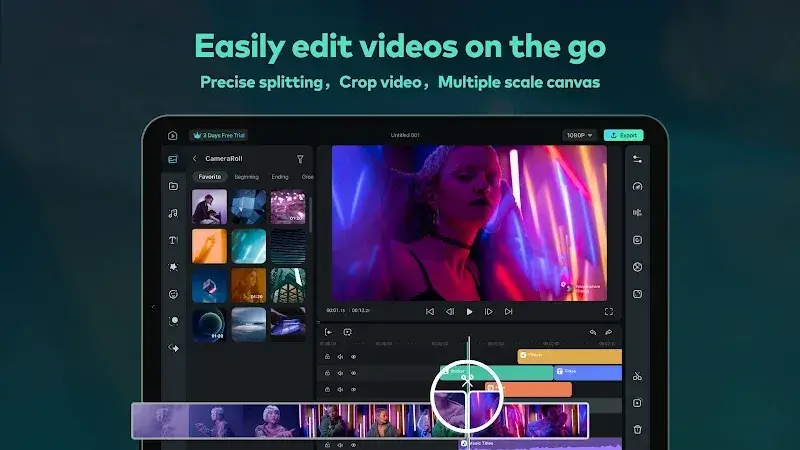Switch to the Ending tab
Image resolution: width=800 pixels, height=450 pixels.
280,177
